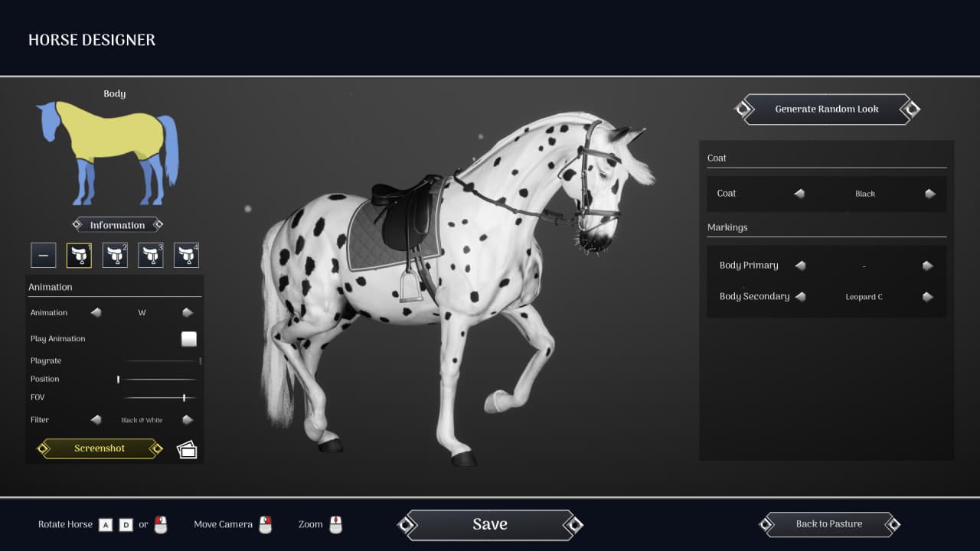Toggle the Play Animation checkbox
The height and width of the screenshot is (551, 980).
pyautogui.click(x=188, y=339)
